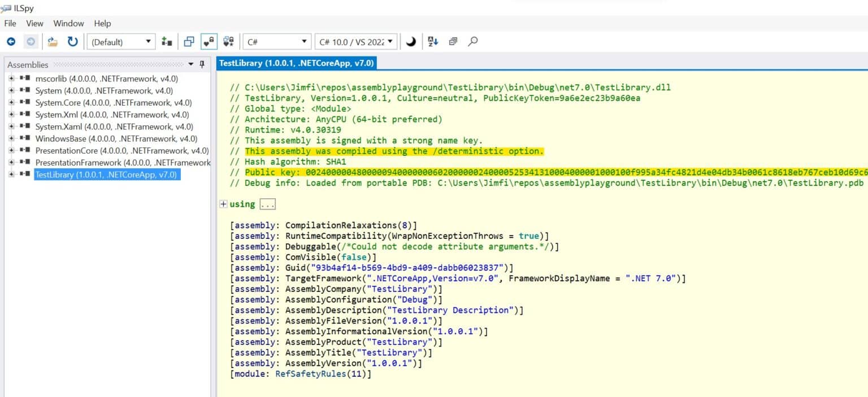Image resolution: width=868 pixels, height=397 pixels.
Task: Click the Open assembly folder icon
Action: tap(53, 41)
